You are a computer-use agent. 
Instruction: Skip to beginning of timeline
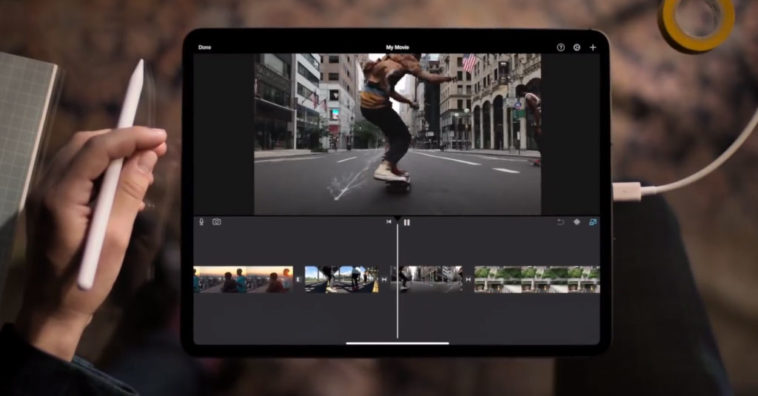point(389,222)
